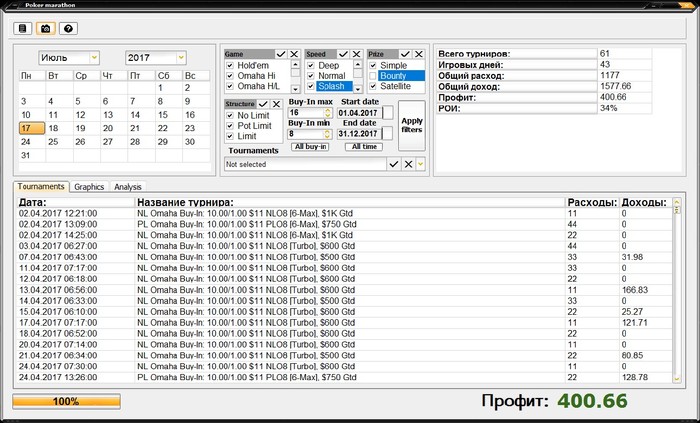The height and width of the screenshot is (423, 700).
Task: Expand the Tournaments selection dropdown arrow
Action: (421, 164)
